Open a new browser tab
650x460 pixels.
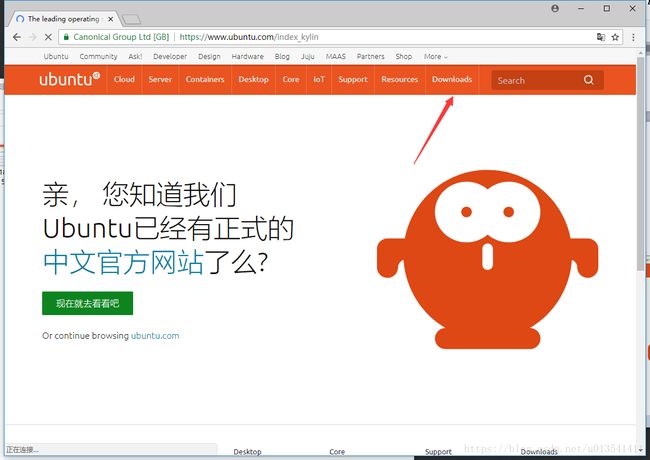(132, 19)
